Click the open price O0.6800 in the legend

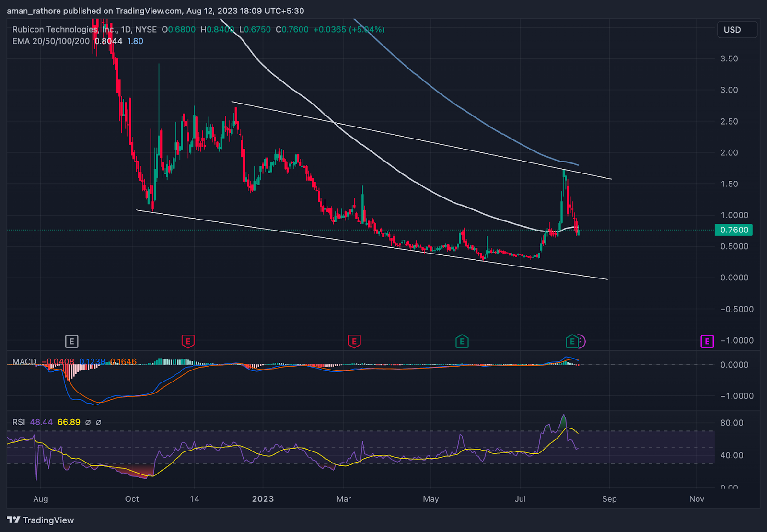pos(179,29)
